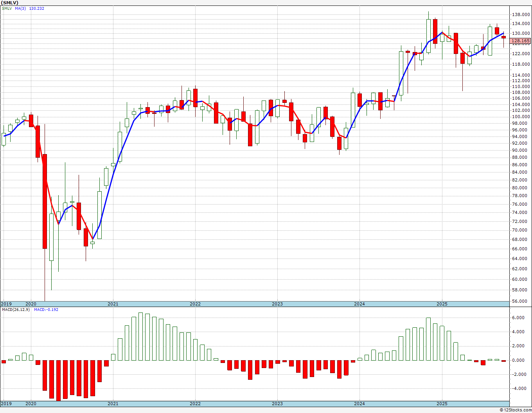532x413 pixels.
Task: Click the current price tag 128.165
Action: click(521, 41)
